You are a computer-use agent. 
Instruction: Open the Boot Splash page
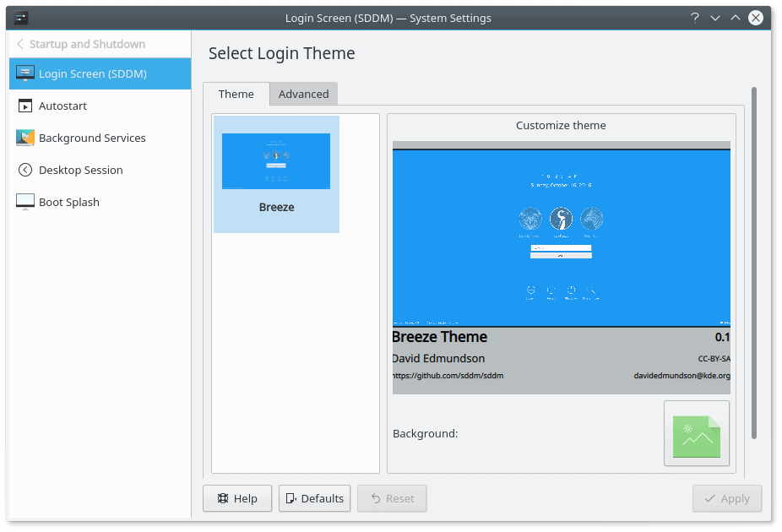click(x=100, y=202)
